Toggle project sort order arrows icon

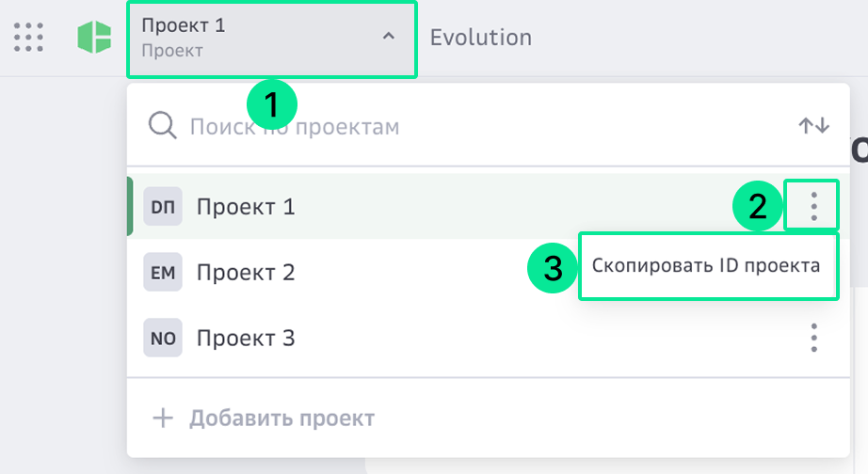(813, 125)
